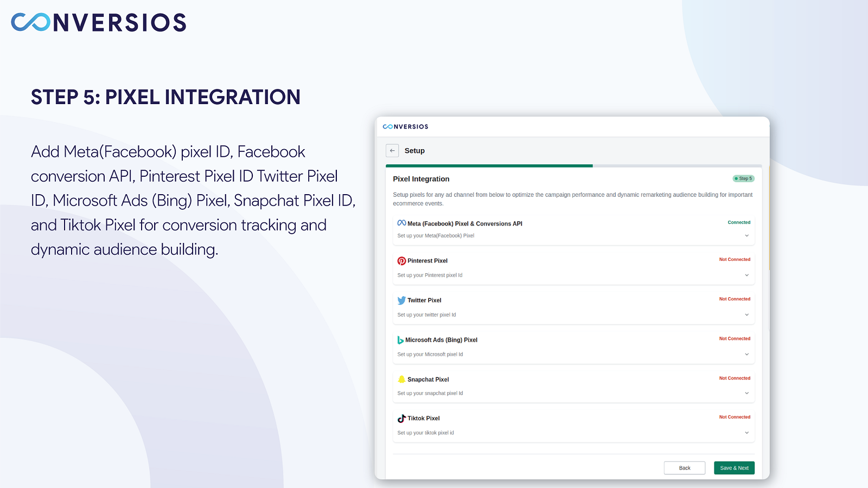Click the 'Setup' page title
Image resolution: width=868 pixels, height=488 pixels.
[x=414, y=151]
